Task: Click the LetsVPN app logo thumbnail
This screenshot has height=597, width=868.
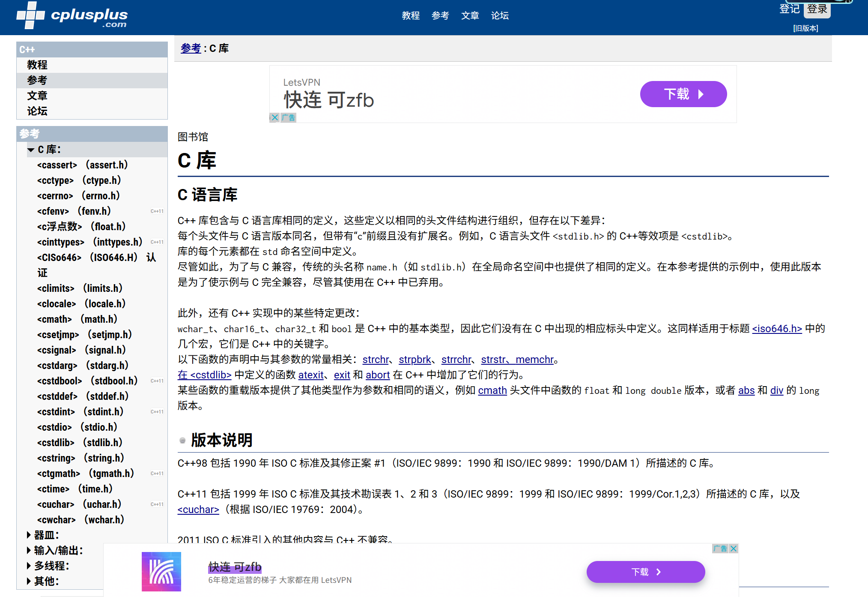Action: click(x=161, y=572)
